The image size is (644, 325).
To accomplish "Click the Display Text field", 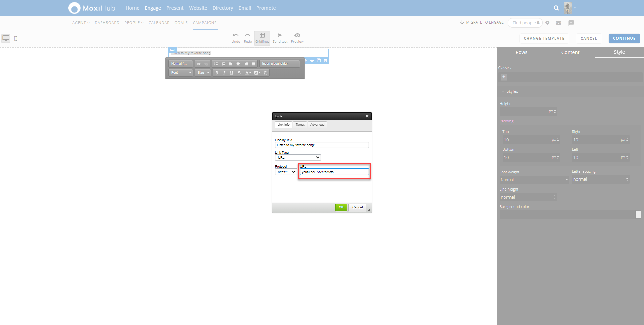I will pyautogui.click(x=322, y=145).
